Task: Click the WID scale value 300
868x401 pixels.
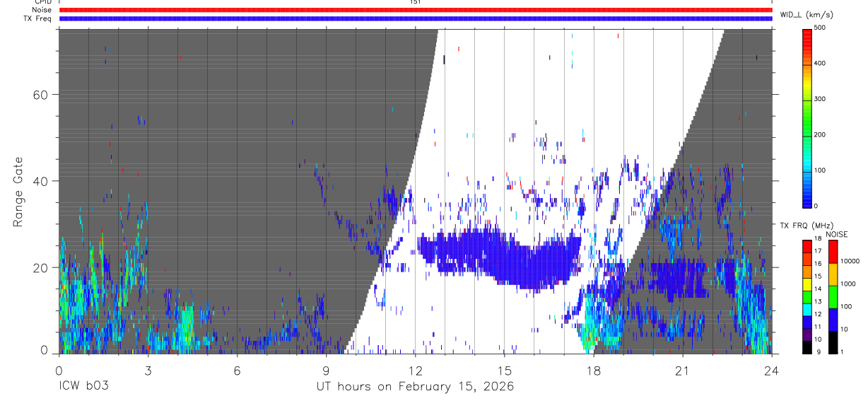Action: (820, 99)
